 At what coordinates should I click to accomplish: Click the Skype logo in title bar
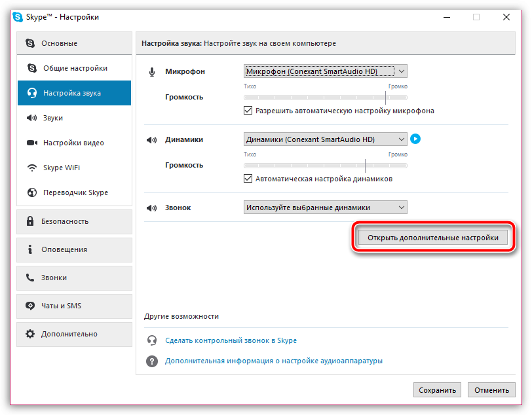click(18, 18)
